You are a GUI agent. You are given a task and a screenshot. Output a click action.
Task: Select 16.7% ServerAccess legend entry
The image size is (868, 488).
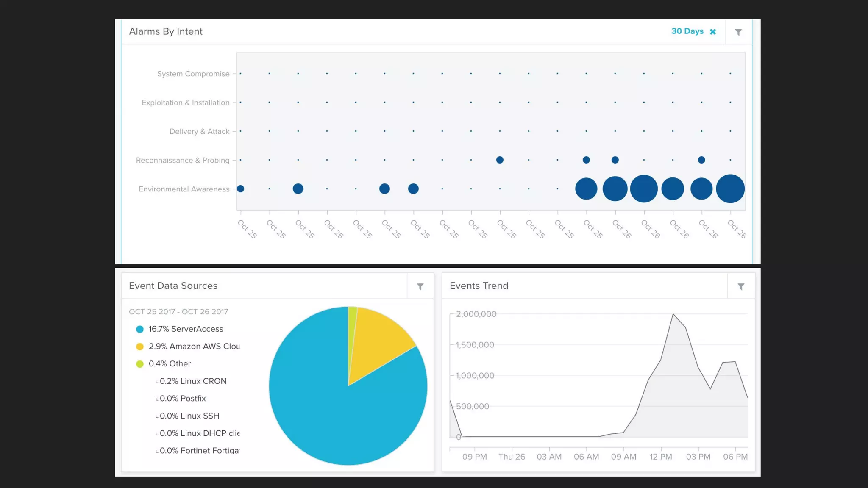coord(186,329)
